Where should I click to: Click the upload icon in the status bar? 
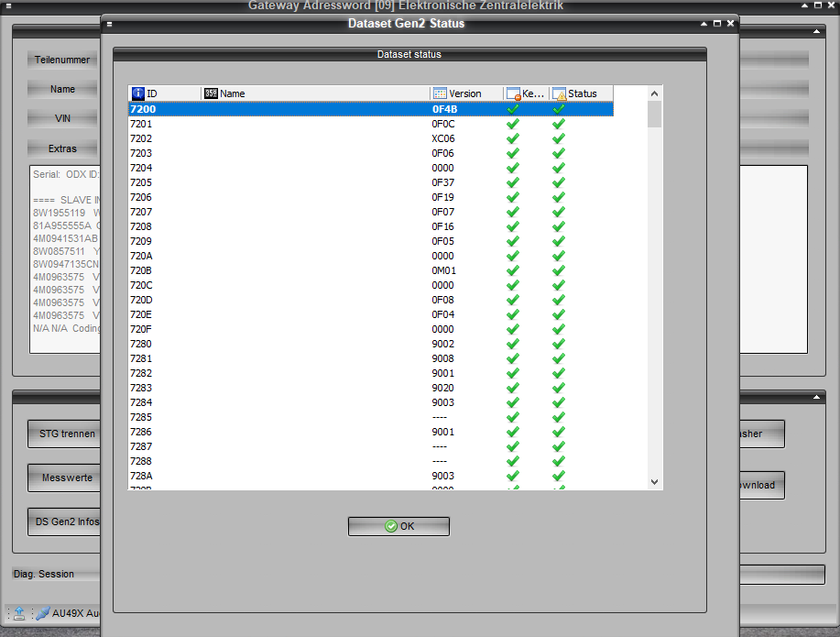[19, 613]
